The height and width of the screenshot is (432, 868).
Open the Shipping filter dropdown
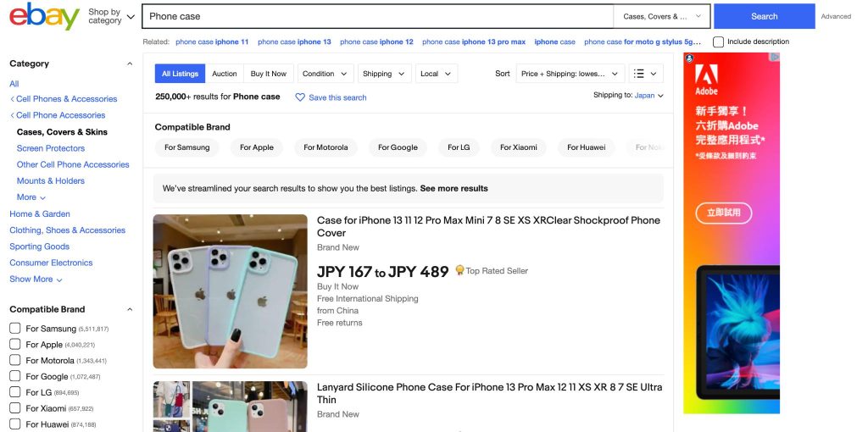pyautogui.click(x=384, y=74)
